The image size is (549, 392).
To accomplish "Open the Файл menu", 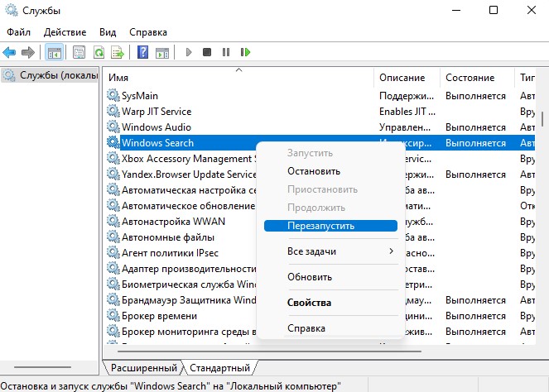I will (x=18, y=32).
